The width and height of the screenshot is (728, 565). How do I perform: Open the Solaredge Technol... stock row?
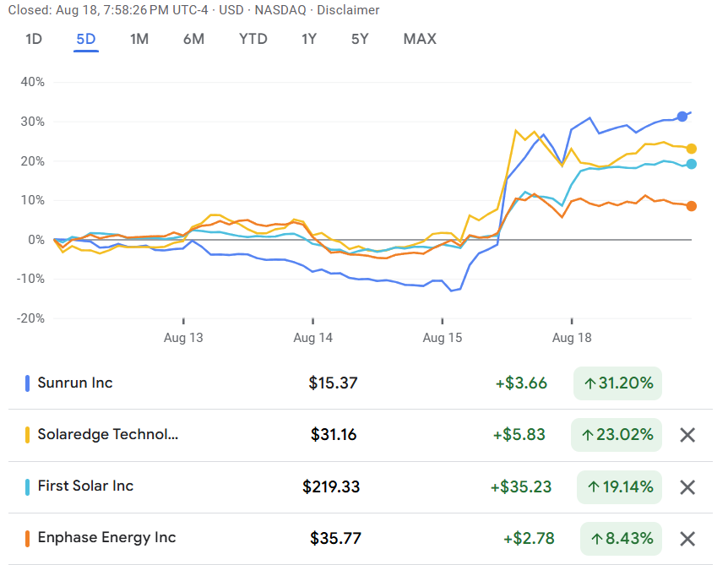pyautogui.click(x=361, y=435)
